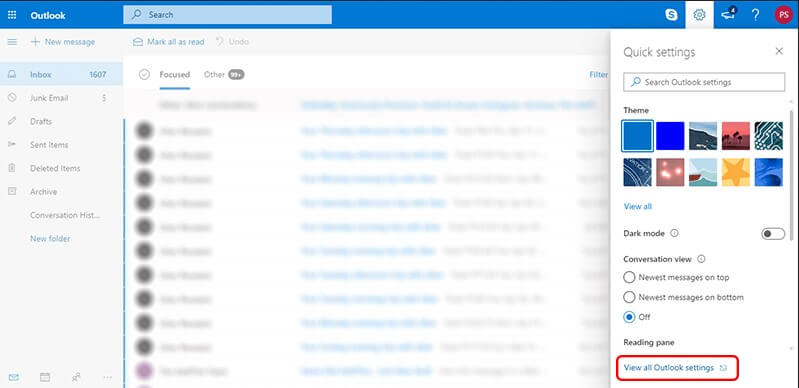Open the PS account avatar
The height and width of the screenshot is (388, 799).
click(783, 15)
